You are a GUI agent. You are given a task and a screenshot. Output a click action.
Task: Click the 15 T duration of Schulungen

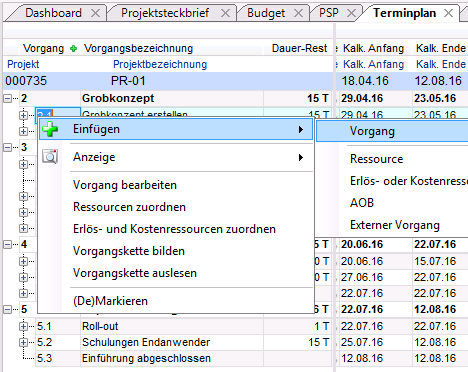[x=318, y=342]
